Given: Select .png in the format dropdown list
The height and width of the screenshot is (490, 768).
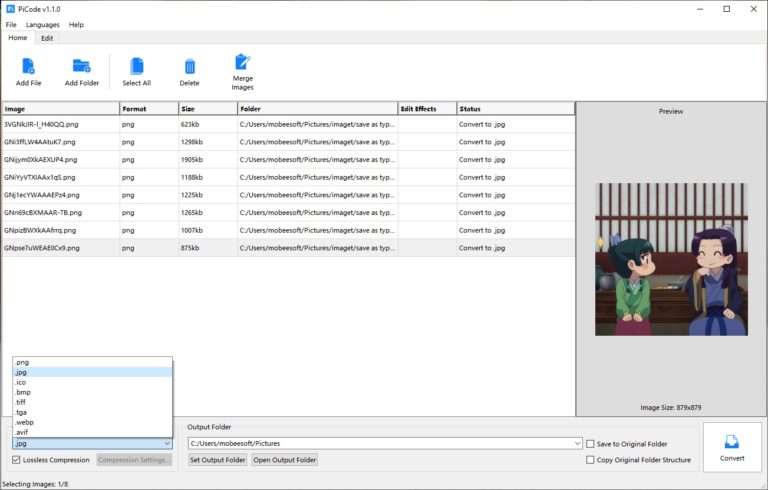Looking at the screenshot, I should (22, 362).
